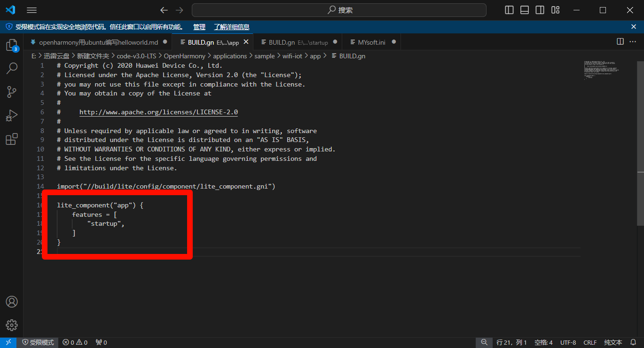Click the notification bell in status bar
This screenshot has width=644, height=348.
pos(633,342)
